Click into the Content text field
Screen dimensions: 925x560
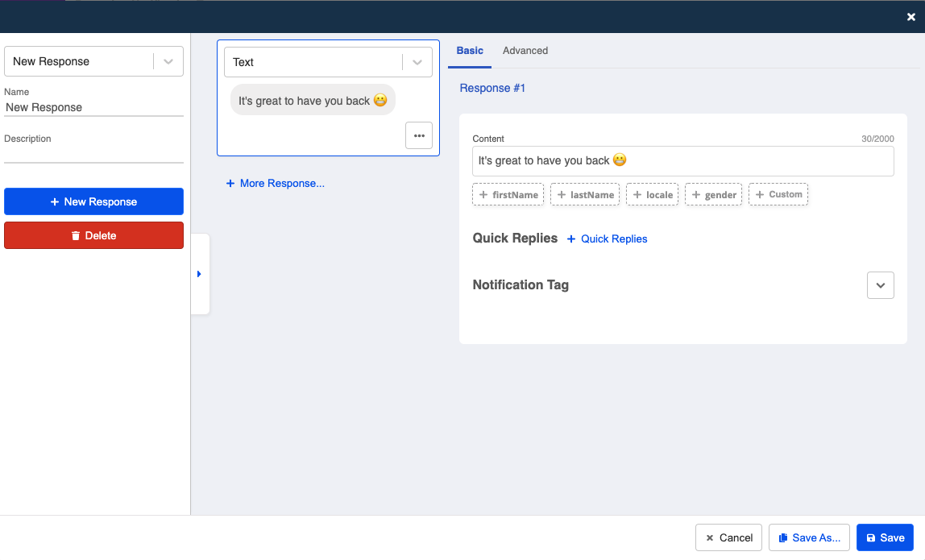pyautogui.click(x=682, y=161)
